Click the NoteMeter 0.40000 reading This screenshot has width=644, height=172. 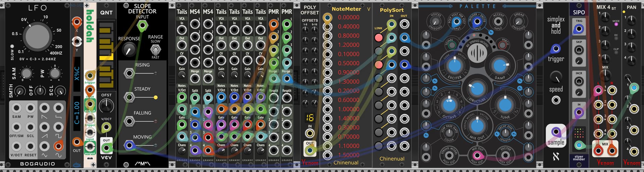pyautogui.click(x=348, y=26)
